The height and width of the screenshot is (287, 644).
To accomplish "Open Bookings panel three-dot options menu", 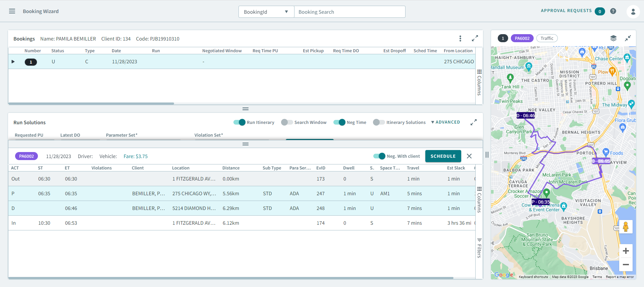I will point(460,39).
